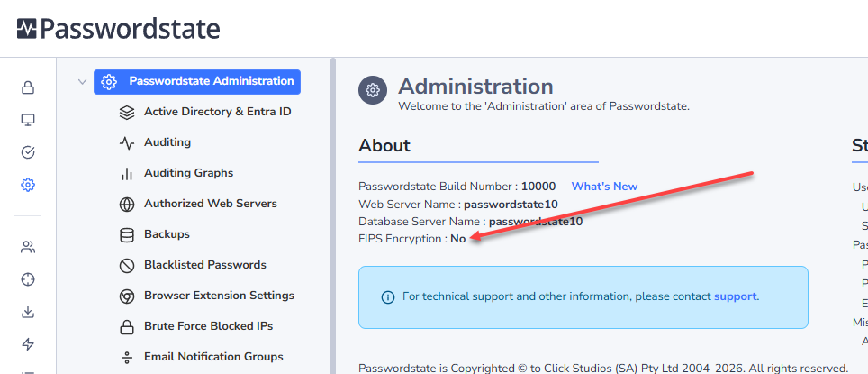Viewport: 868px width, 374px height.
Task: Open Authorized Web Servers
Action: (211, 204)
